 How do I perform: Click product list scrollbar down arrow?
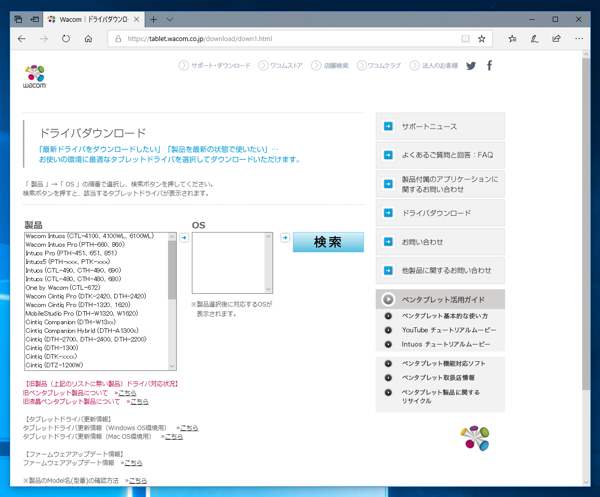coord(172,366)
